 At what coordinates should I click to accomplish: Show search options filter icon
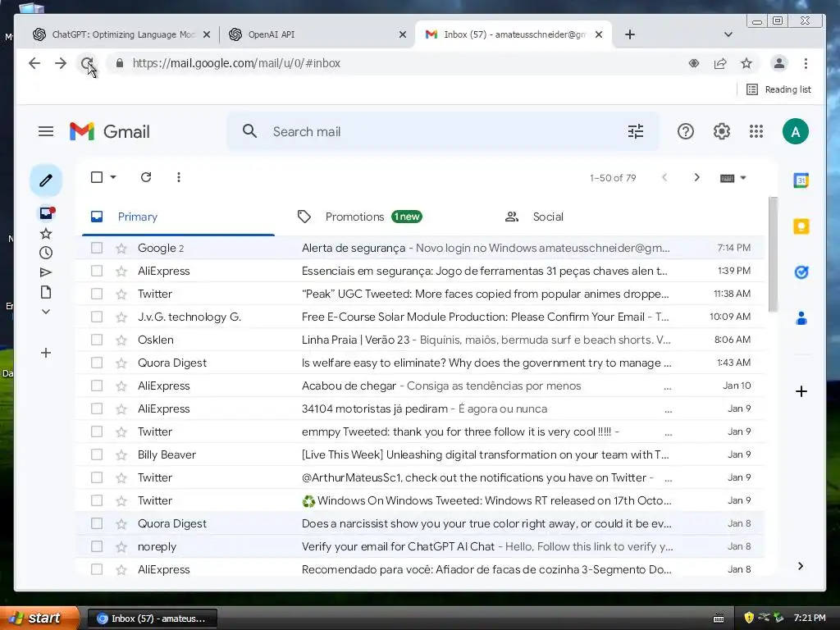(636, 131)
